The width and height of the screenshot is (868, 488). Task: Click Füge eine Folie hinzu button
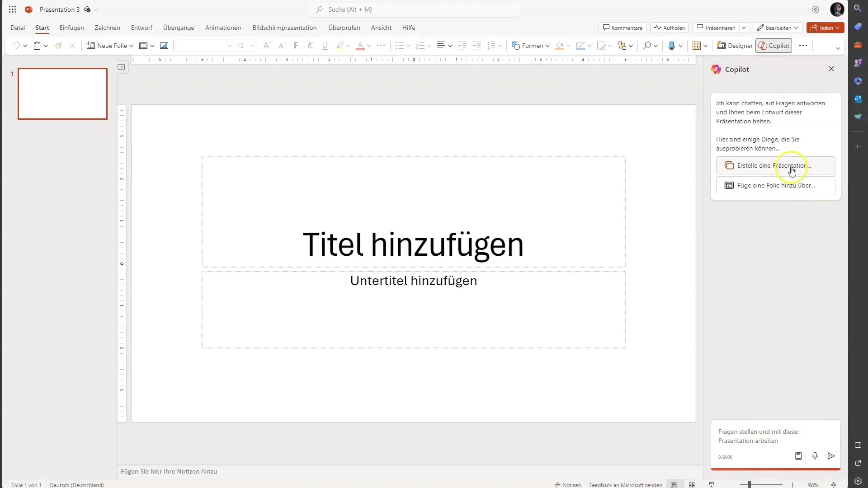(x=775, y=185)
